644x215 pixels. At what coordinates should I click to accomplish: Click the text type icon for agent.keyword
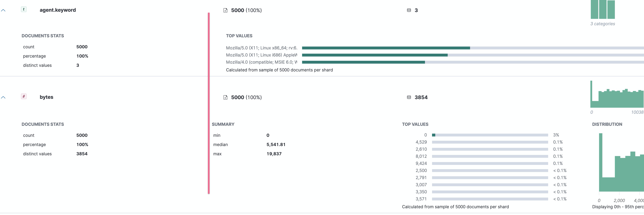[24, 10]
